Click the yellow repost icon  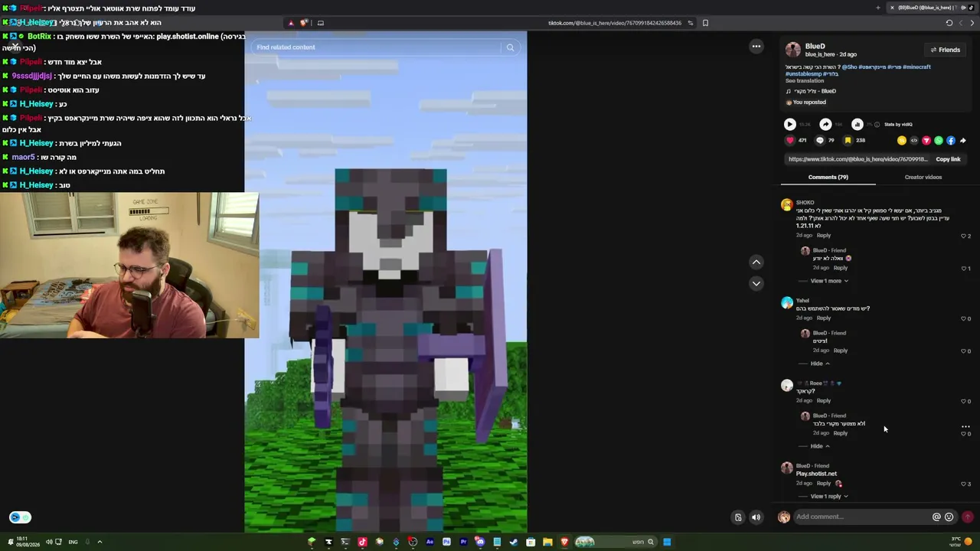[x=902, y=141]
